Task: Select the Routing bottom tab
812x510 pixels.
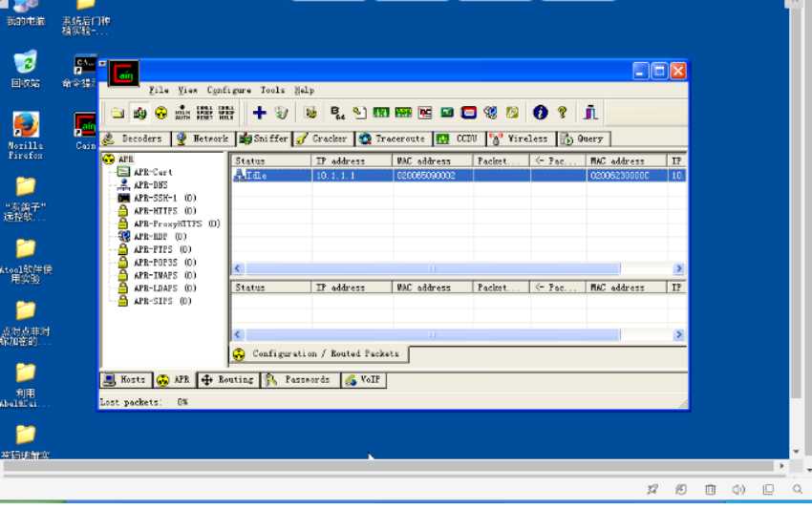Action: click(x=228, y=380)
